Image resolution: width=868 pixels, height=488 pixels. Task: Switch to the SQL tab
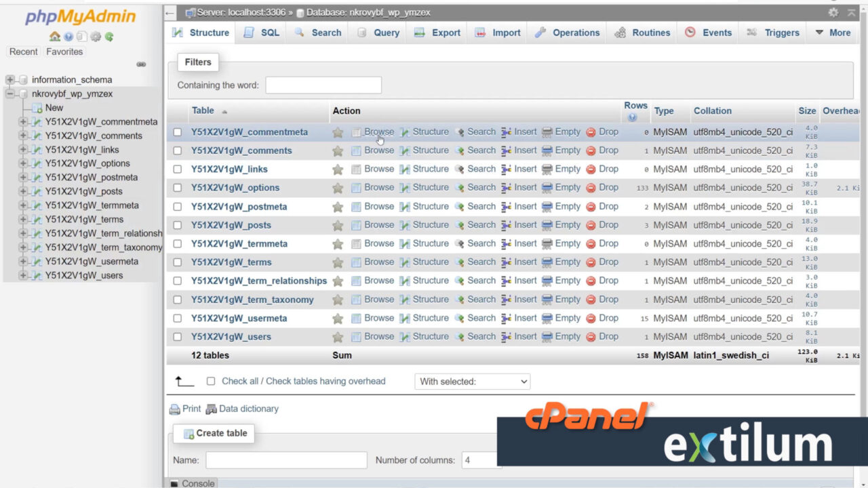coord(261,33)
